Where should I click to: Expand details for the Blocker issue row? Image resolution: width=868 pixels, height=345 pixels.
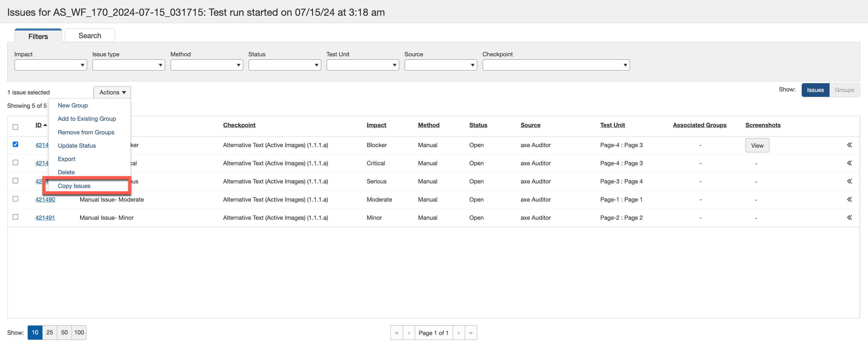point(849,145)
